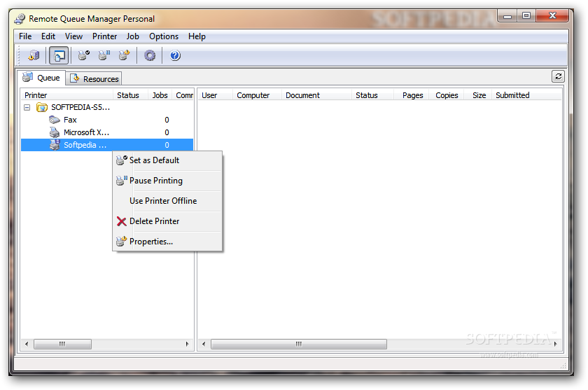
Task: Click printer pane scroll right arrow
Action: pos(188,344)
